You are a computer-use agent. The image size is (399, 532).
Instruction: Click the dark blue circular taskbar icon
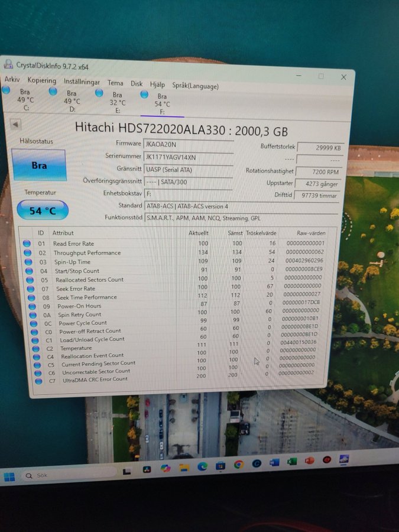click(x=257, y=463)
